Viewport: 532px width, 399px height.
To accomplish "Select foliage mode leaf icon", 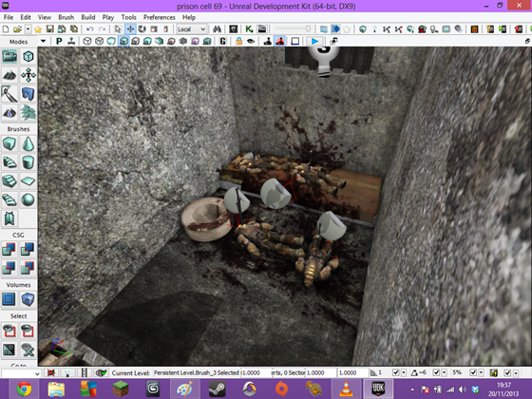I will pyautogui.click(x=28, y=112).
